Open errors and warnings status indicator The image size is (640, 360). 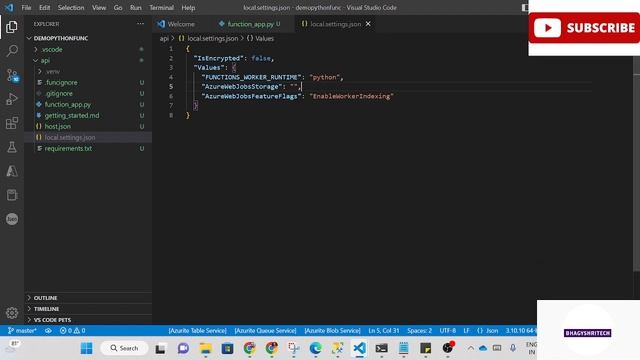[x=73, y=331]
